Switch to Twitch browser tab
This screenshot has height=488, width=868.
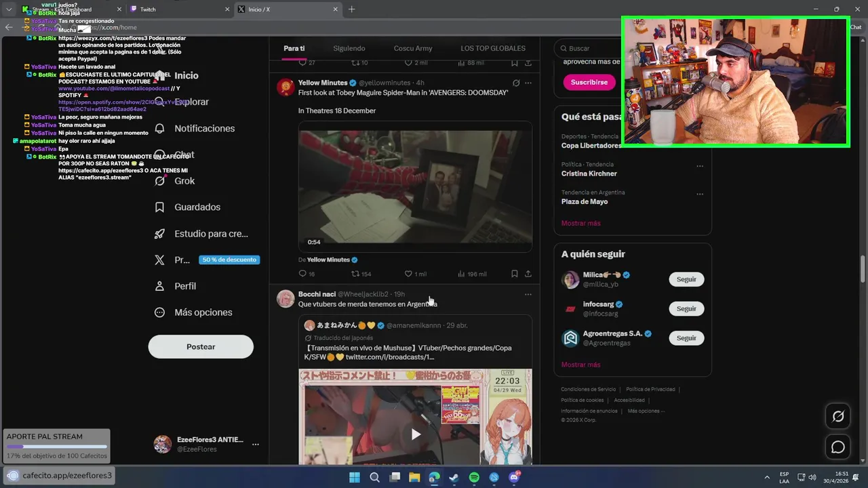click(x=178, y=9)
